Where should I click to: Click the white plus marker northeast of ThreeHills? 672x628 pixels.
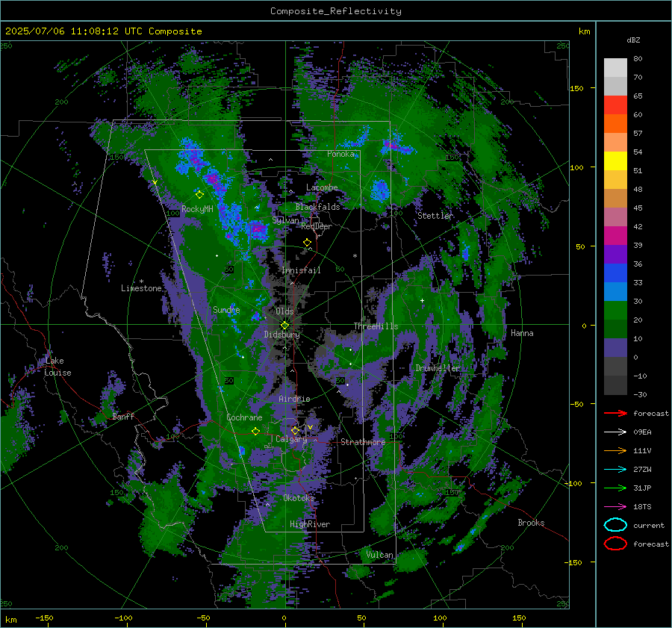click(422, 300)
